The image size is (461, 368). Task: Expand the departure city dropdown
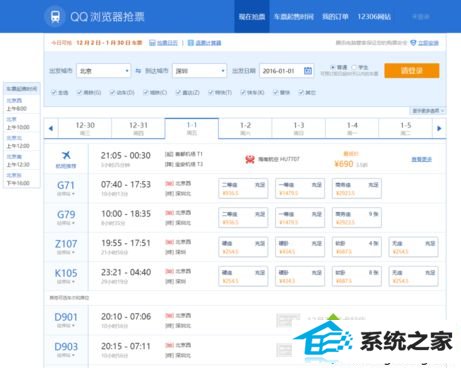pyautogui.click(x=127, y=71)
